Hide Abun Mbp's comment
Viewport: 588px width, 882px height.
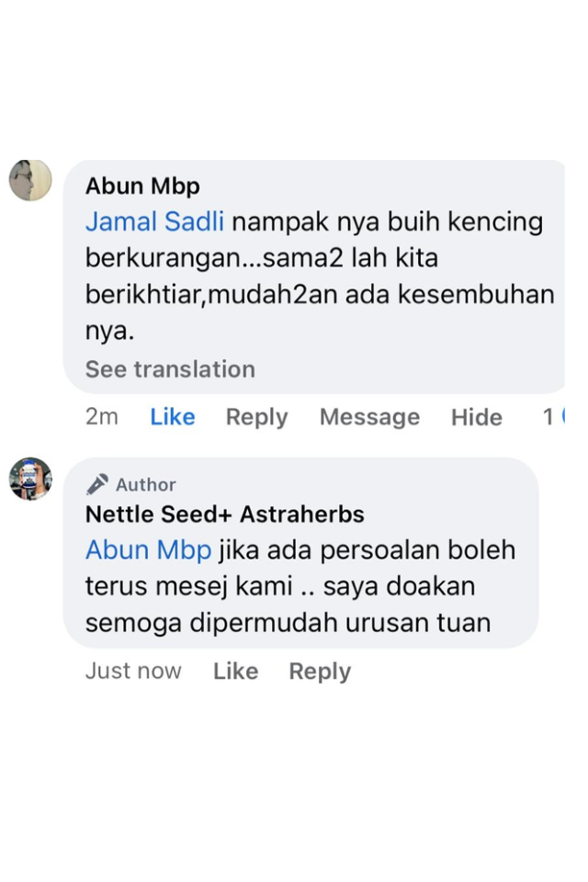click(x=476, y=416)
